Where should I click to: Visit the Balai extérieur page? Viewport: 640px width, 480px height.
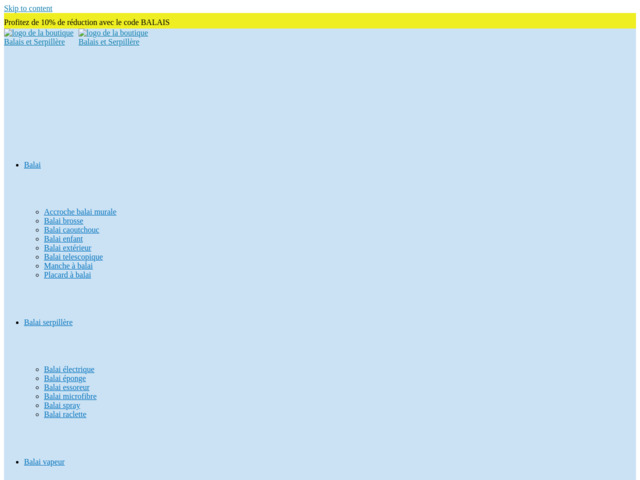(67, 248)
